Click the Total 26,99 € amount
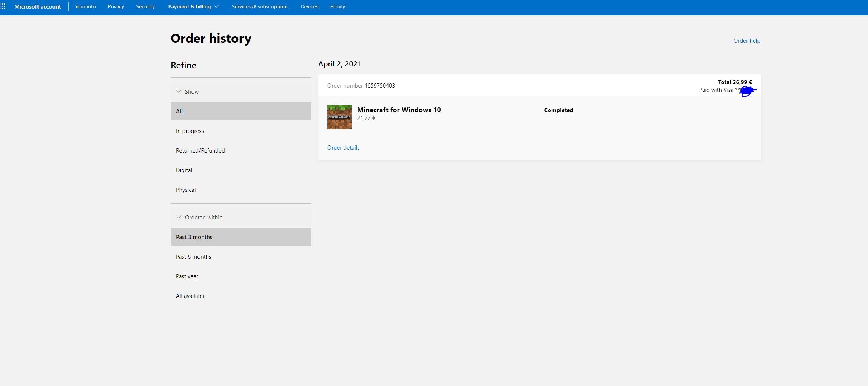 click(735, 82)
